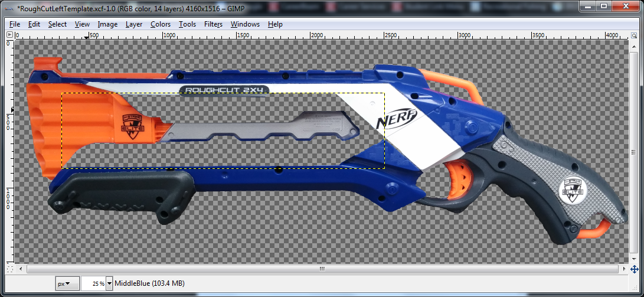
Task: Click the image menu triangle at ruler corner
Action: pos(10,35)
